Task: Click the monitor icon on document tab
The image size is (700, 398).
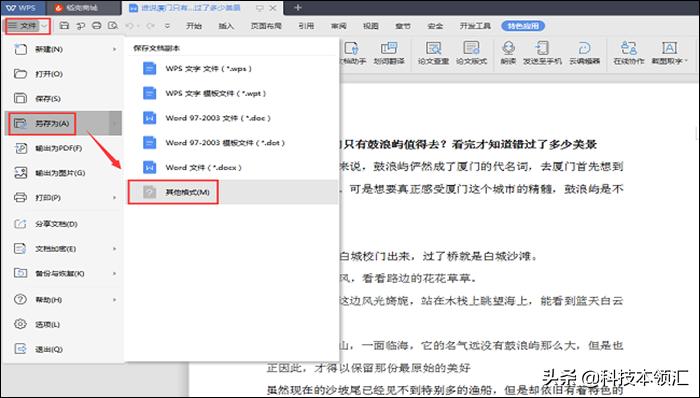Action: pos(260,8)
